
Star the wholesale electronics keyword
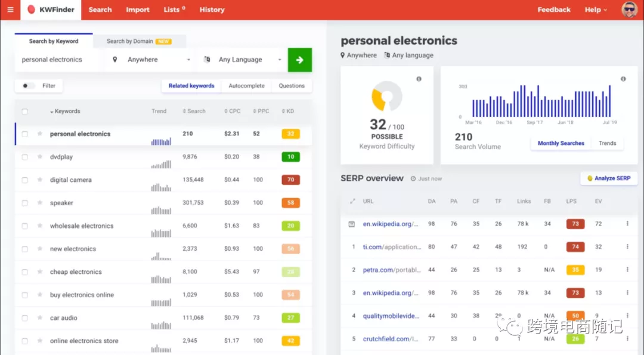pyautogui.click(x=40, y=226)
